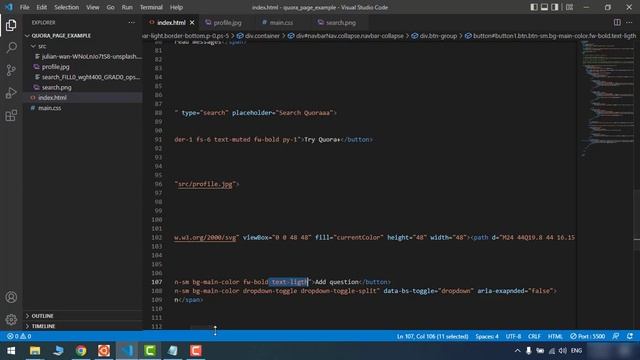Toggle the primary side bar layout icon
The image size is (640, 360).
pos(534,7)
